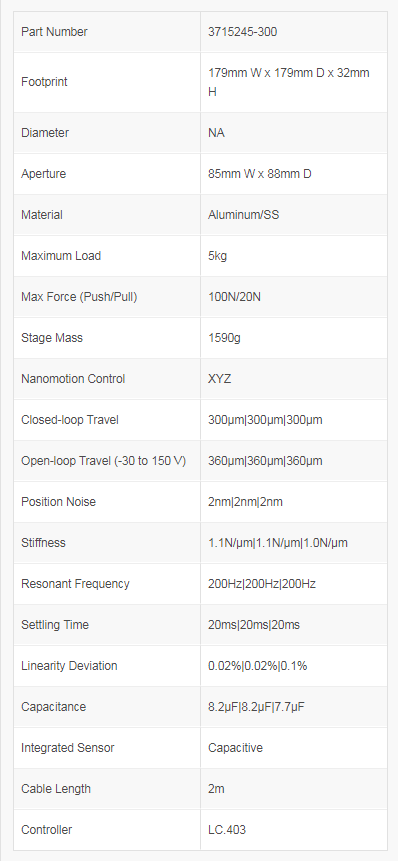Click the Controller value LC.403
The height and width of the screenshot is (861, 398).
(227, 830)
